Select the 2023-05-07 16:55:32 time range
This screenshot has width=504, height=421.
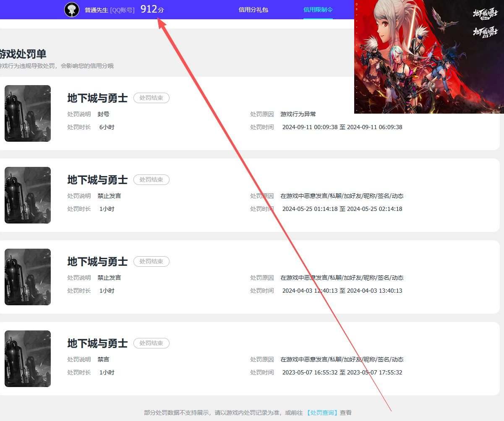[x=342, y=372]
